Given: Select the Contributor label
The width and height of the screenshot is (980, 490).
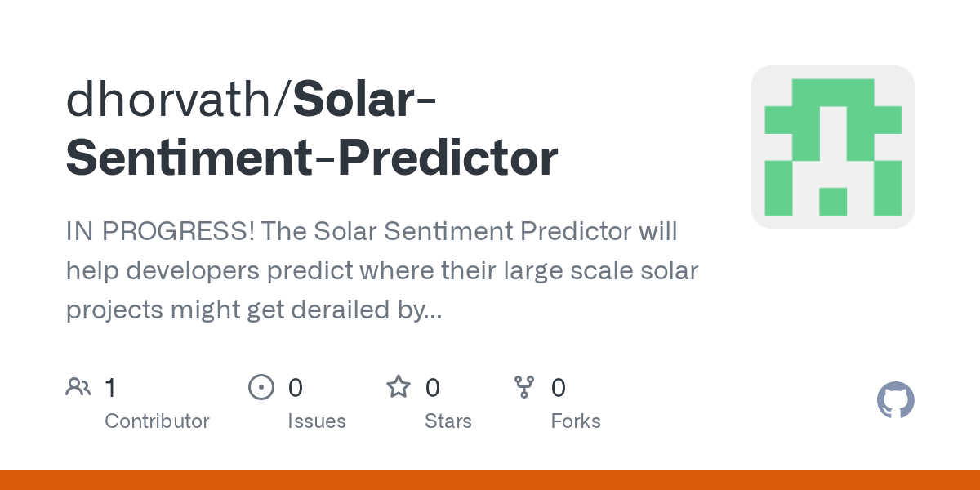Looking at the screenshot, I should [157, 421].
